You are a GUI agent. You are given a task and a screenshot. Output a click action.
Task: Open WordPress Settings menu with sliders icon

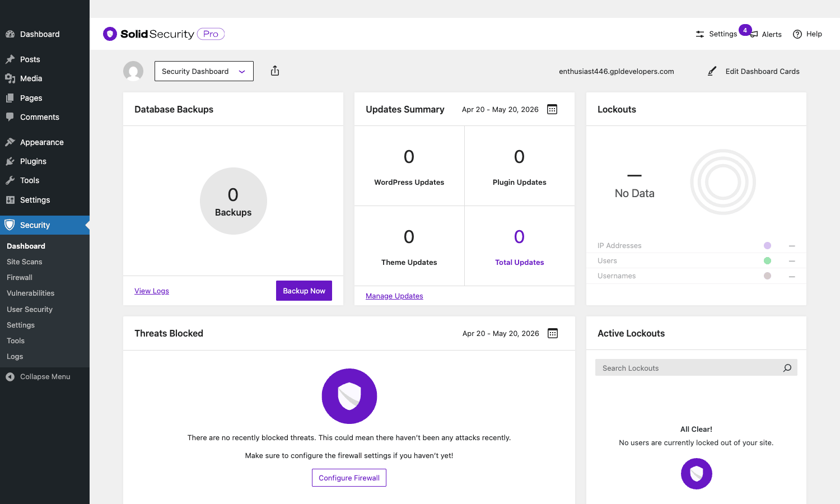pos(45,200)
